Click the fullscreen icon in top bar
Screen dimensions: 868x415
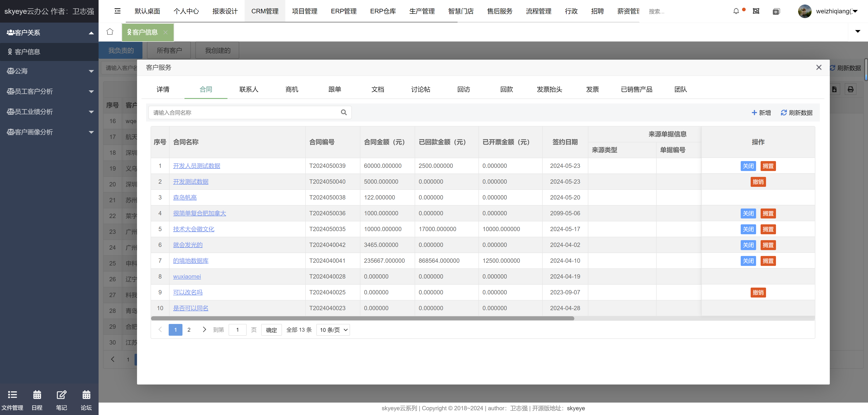point(756,11)
